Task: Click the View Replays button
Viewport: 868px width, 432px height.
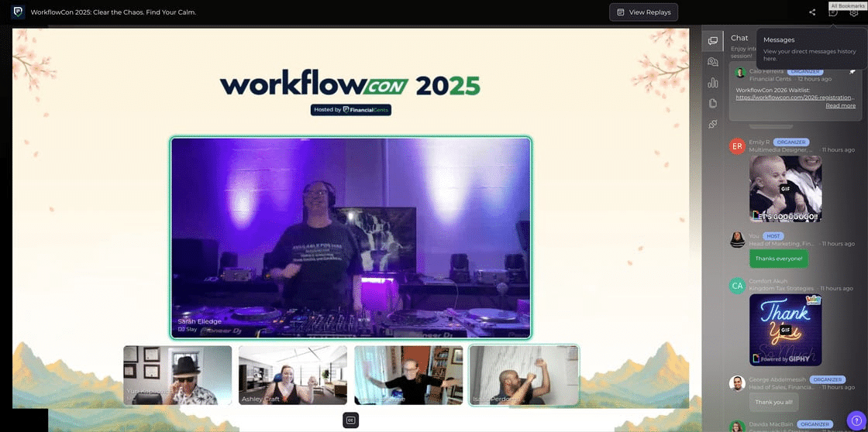Action: pos(644,12)
